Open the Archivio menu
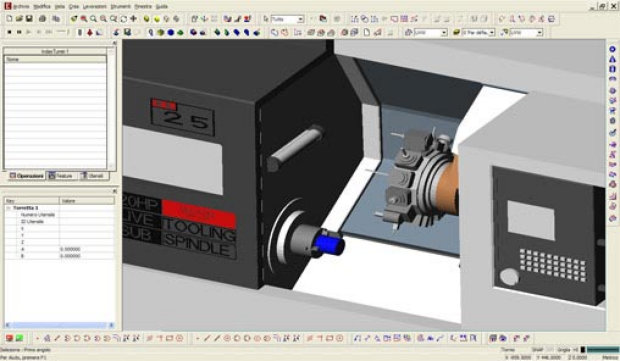Viewport: 620px width, 361px height. click(x=21, y=7)
